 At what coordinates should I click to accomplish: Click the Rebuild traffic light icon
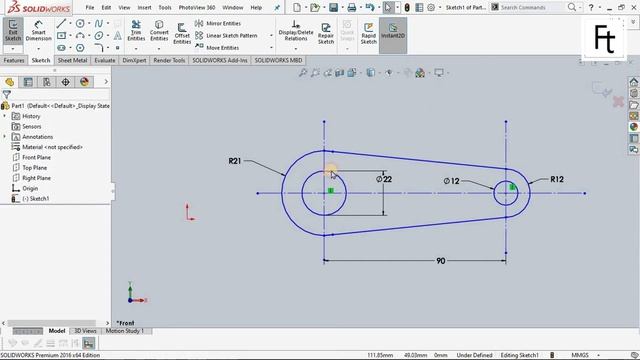click(x=407, y=7)
